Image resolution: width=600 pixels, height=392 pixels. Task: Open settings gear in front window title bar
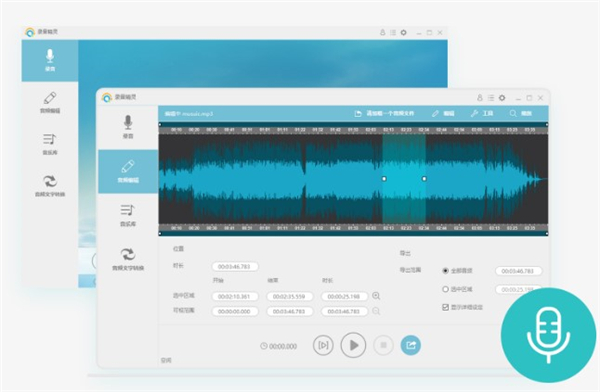tap(502, 98)
